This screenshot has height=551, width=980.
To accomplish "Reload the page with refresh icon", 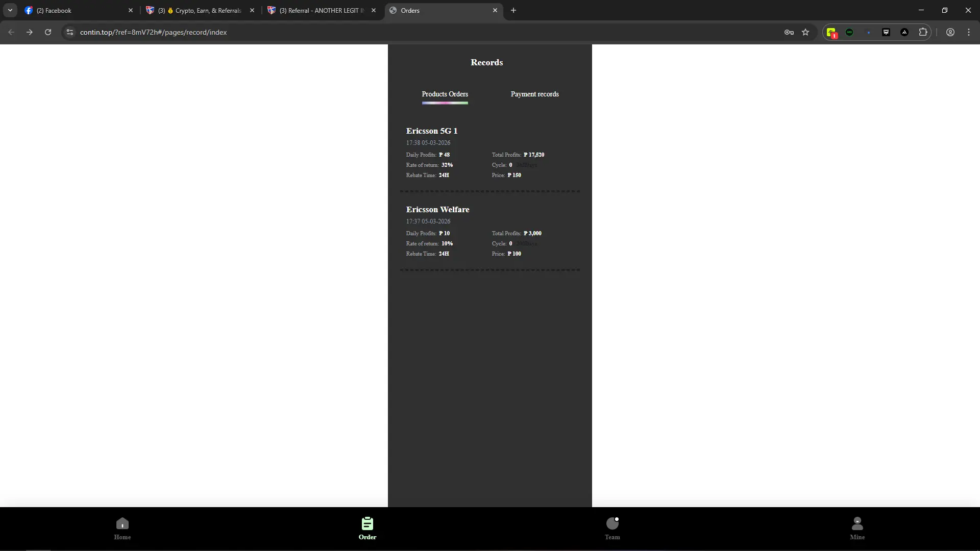I will click(x=48, y=32).
